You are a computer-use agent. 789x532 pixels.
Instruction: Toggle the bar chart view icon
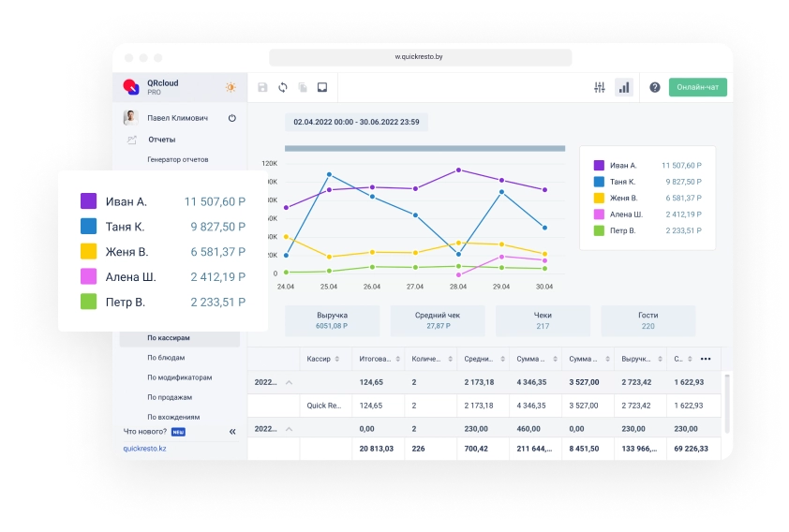pyautogui.click(x=623, y=87)
